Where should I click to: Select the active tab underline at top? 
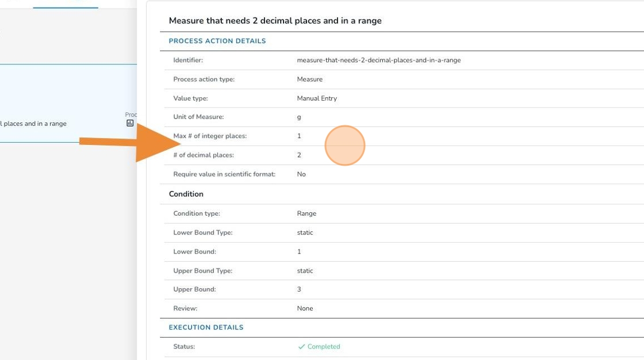point(66,7)
